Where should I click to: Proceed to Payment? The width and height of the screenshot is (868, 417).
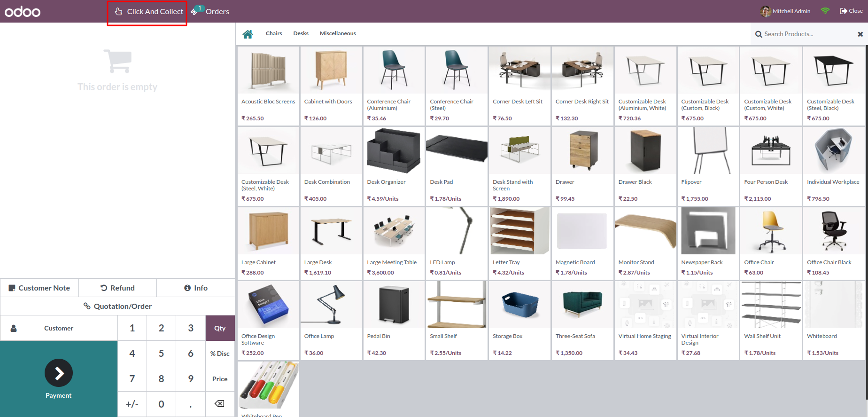click(59, 379)
